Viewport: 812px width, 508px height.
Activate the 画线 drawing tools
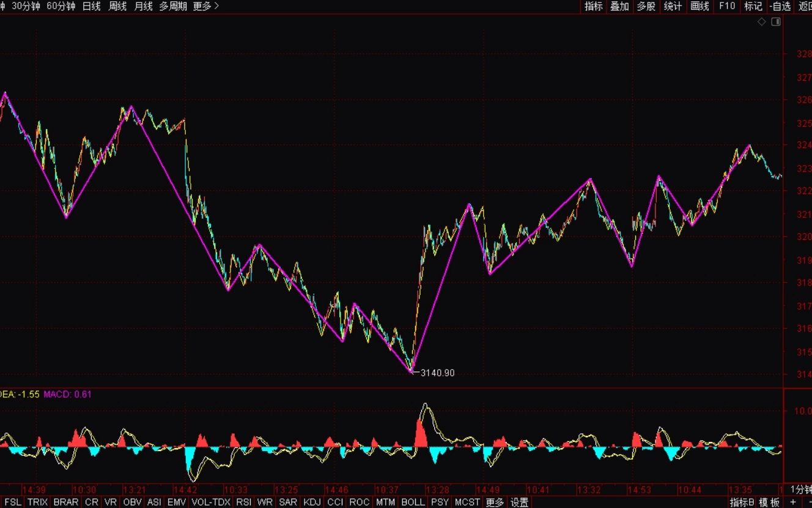699,6
